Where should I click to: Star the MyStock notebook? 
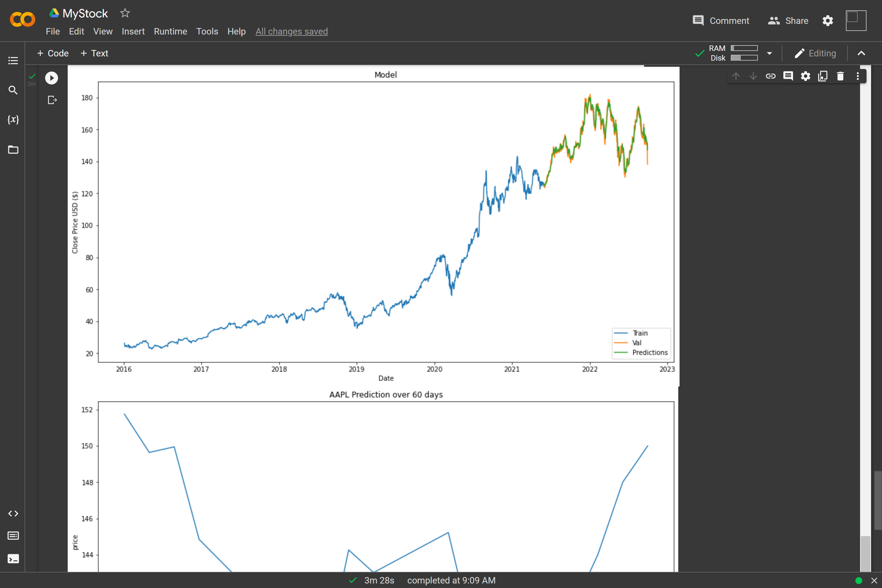click(125, 14)
